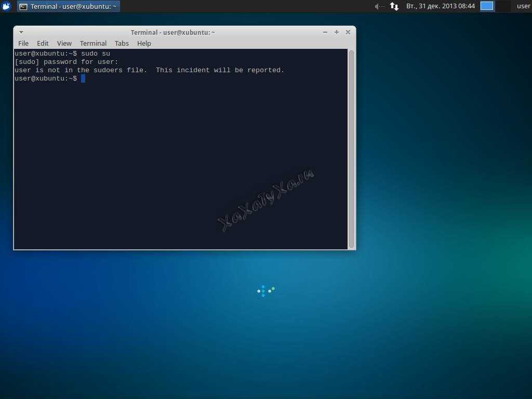Switch to the first blue workspace
This screenshot has width=532, height=399.
(487, 6)
